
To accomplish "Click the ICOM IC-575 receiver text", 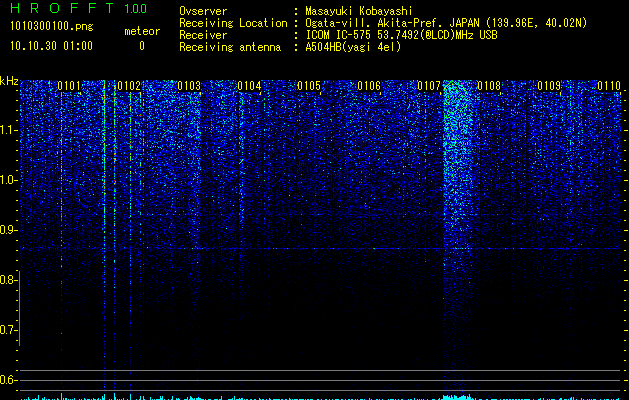I will (401, 35).
